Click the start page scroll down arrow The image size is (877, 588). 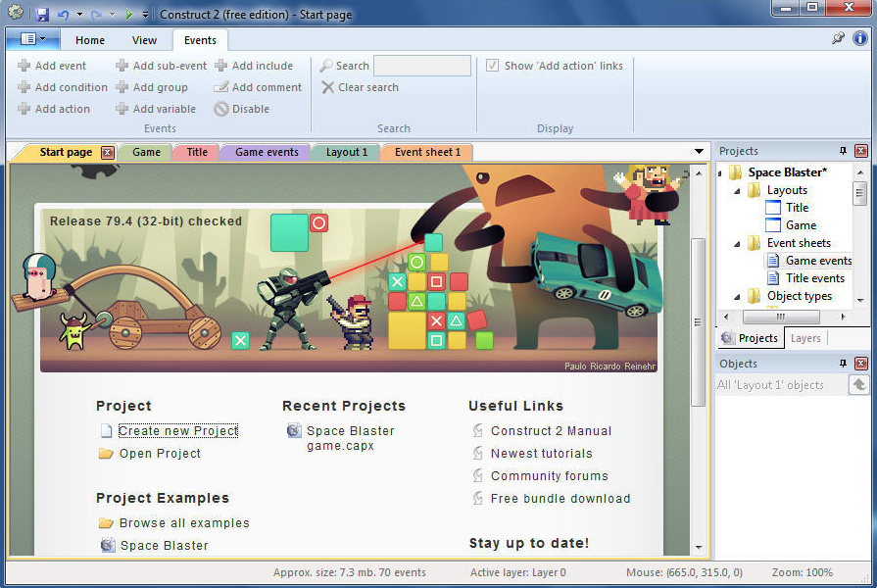pyautogui.click(x=699, y=547)
